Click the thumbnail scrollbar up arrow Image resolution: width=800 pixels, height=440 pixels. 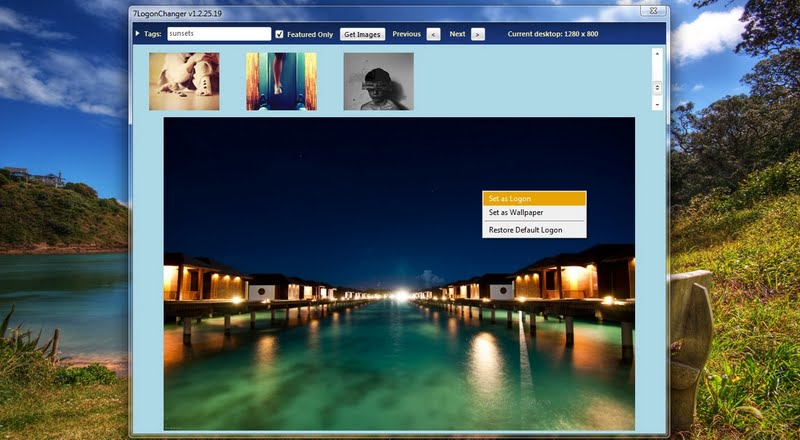(x=657, y=54)
